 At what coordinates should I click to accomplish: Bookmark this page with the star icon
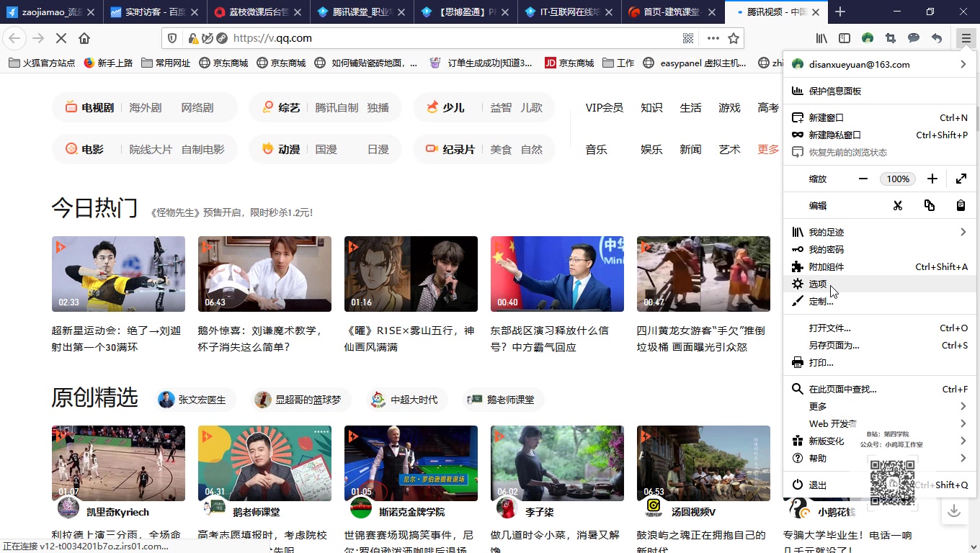pos(734,38)
